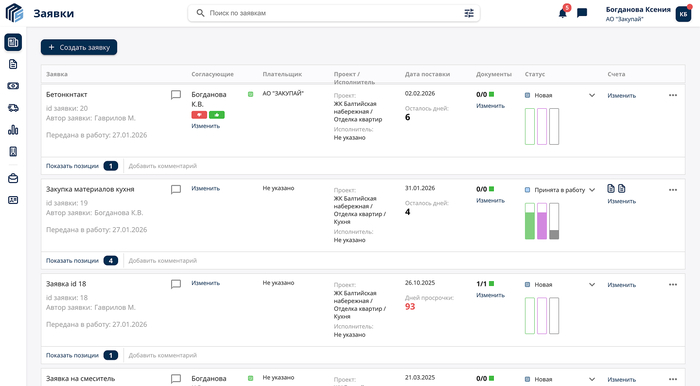Screen dimensions: 700x386
Task: Click Изменить invoices under kitchen invoice icons
Action: tap(621, 201)
